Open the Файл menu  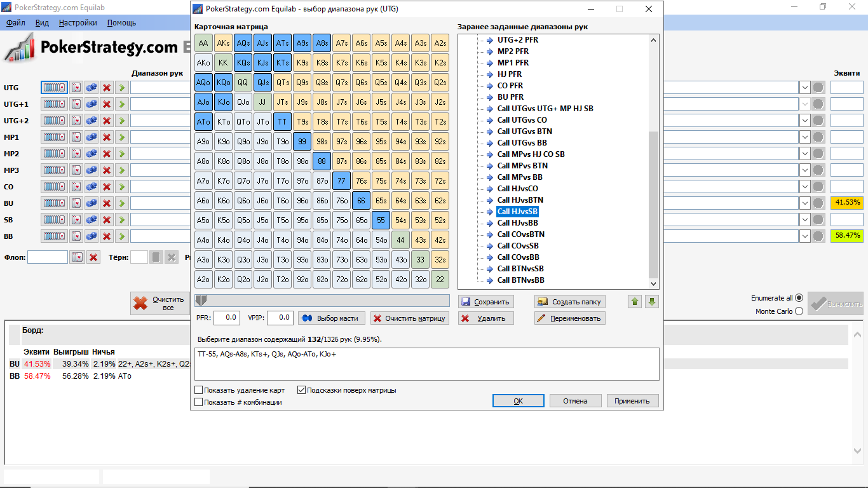[x=16, y=22]
